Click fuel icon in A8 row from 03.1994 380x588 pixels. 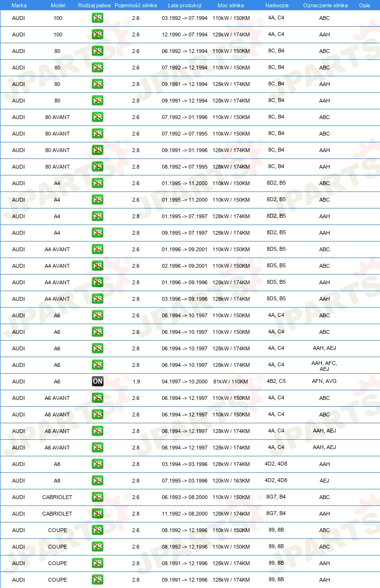tap(98, 464)
